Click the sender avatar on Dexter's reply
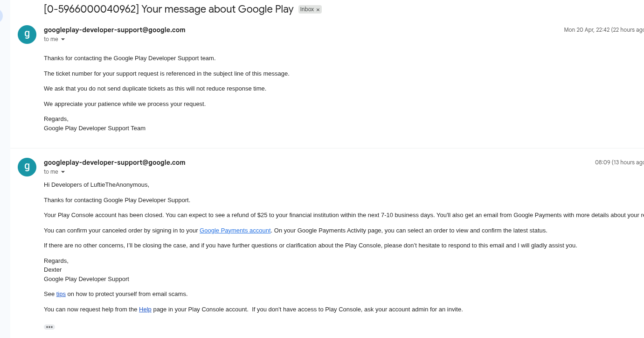The image size is (644, 338). coord(27,167)
